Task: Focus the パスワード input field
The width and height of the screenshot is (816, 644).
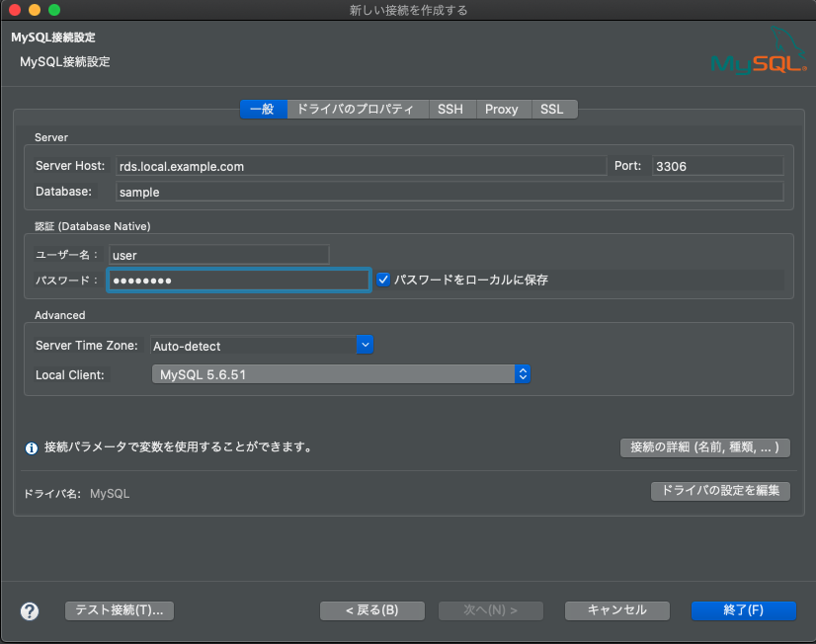Action: point(239,281)
